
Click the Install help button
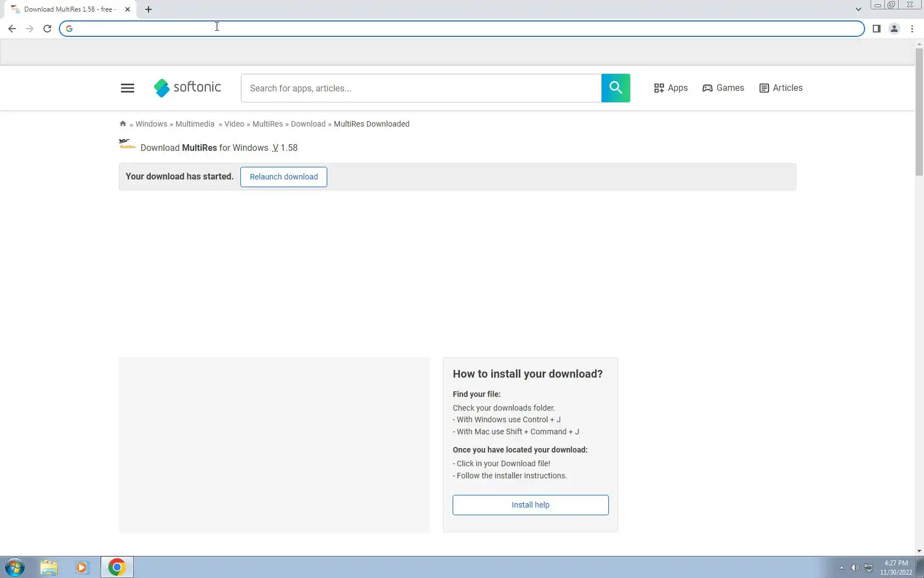(531, 505)
